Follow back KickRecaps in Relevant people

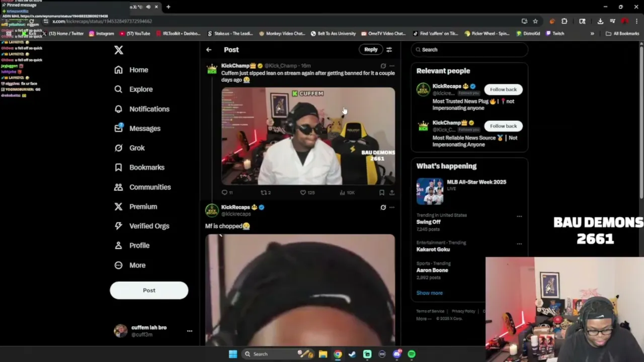(503, 89)
